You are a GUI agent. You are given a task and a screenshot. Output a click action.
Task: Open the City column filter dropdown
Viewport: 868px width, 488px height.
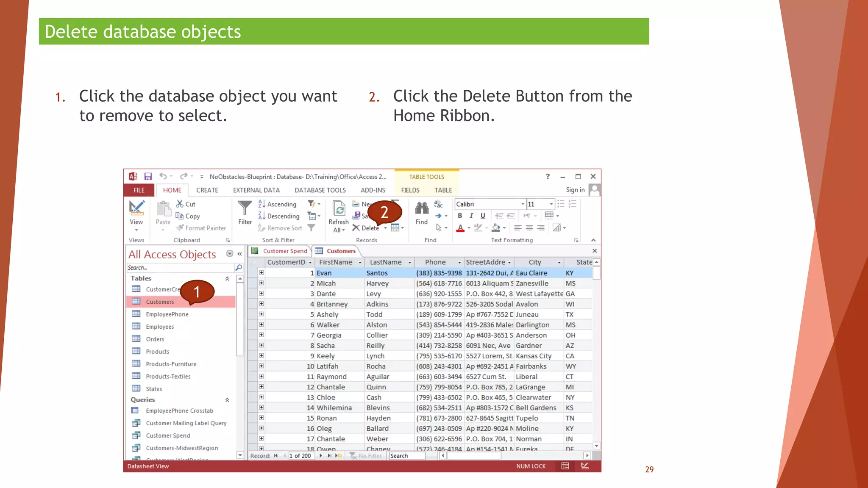[x=559, y=263]
